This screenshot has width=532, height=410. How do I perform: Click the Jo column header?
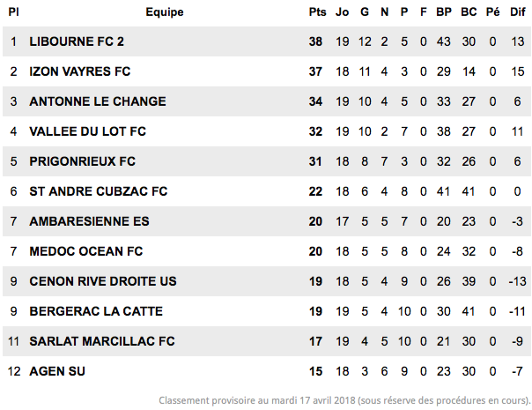pos(342,11)
